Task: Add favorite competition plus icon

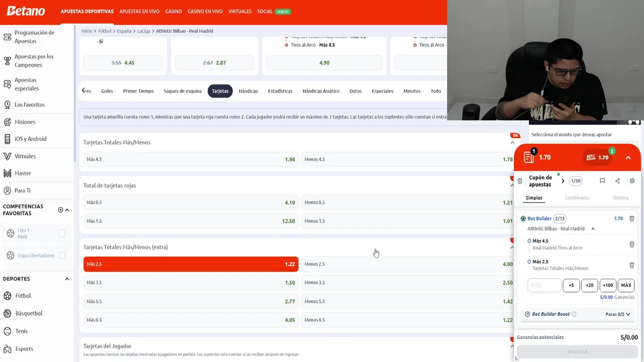Action: click(60, 210)
